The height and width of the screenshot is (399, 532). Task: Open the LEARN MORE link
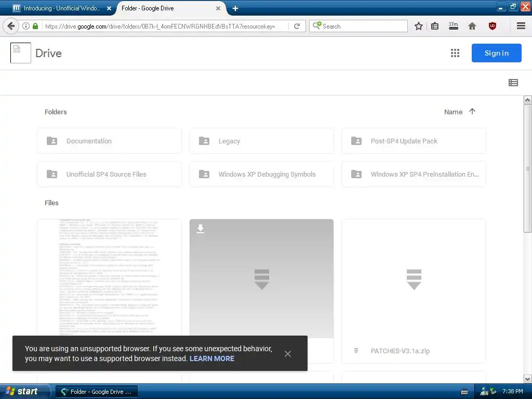pyautogui.click(x=212, y=358)
